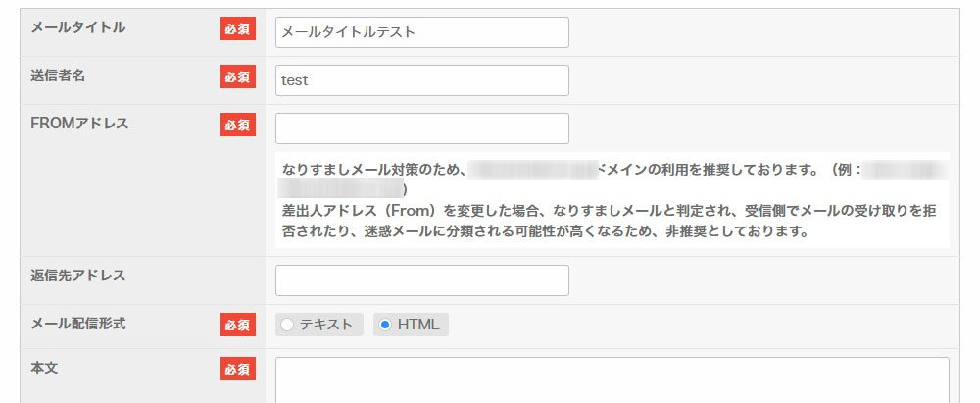Click the メール配信形式 row label
Viewport: 980px width, 403px height.
coord(78,323)
